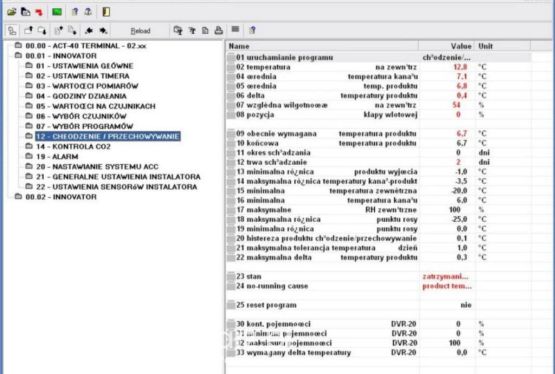Screen dimensions: 555x374
Task: Click the open folder icon in the top toolbar
Action: 12,12
